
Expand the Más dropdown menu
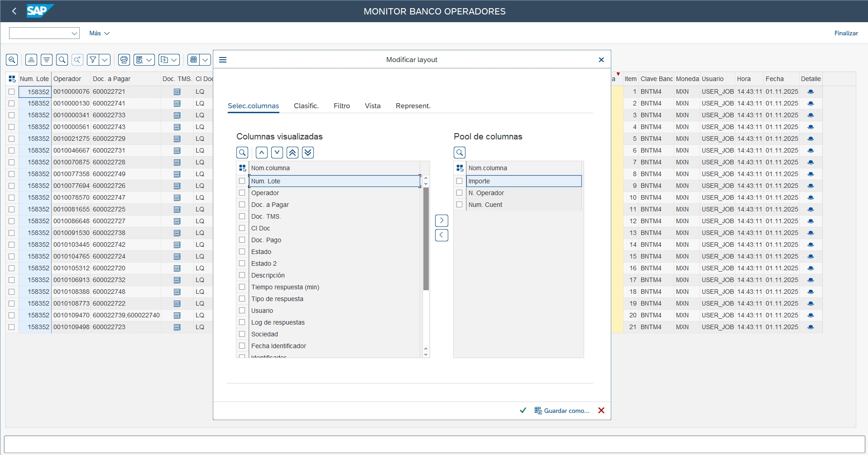pyautogui.click(x=99, y=33)
